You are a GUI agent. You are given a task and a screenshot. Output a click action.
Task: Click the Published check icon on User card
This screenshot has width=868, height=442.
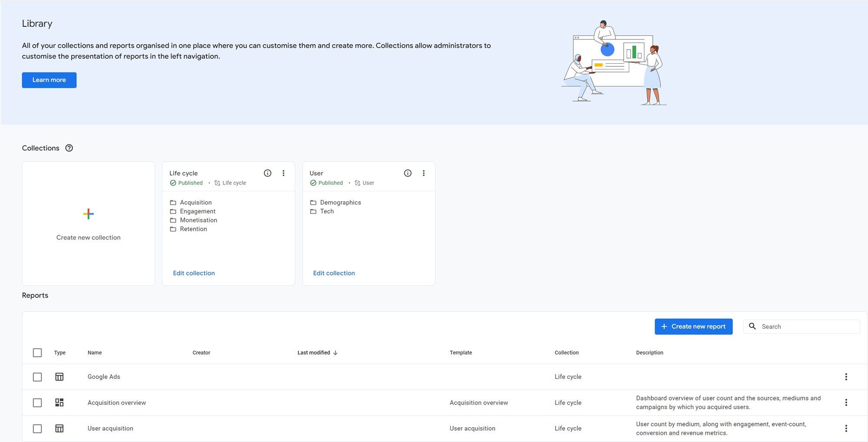point(313,183)
